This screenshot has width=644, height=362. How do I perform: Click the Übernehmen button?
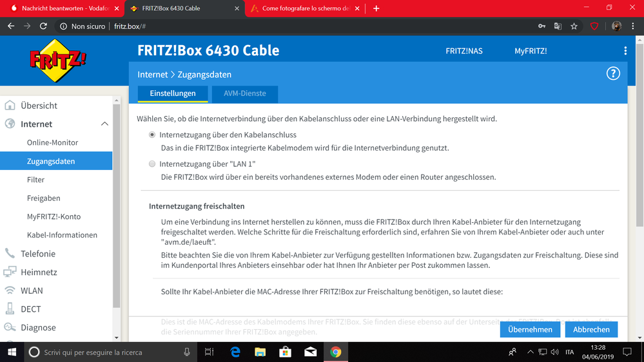[530, 330]
